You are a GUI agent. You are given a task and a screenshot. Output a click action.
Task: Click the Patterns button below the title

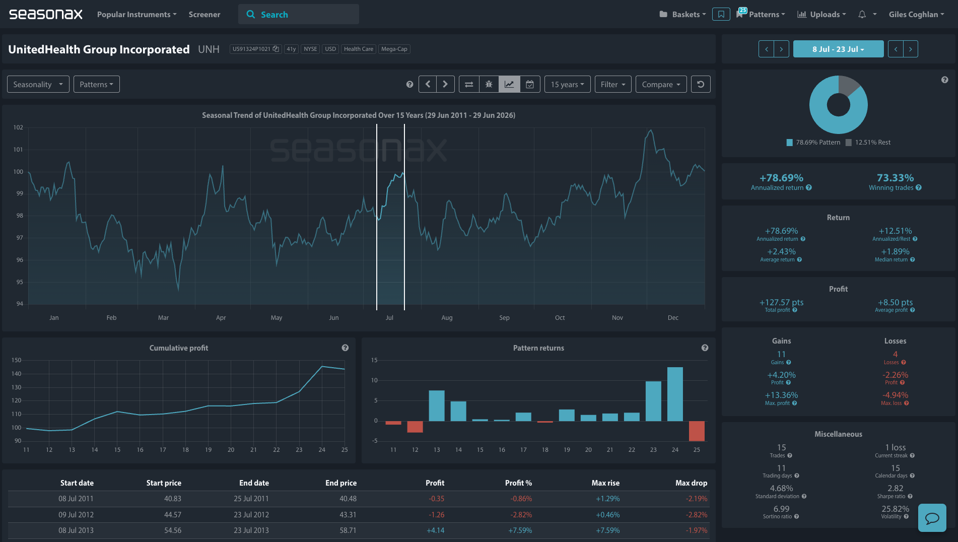click(x=97, y=84)
